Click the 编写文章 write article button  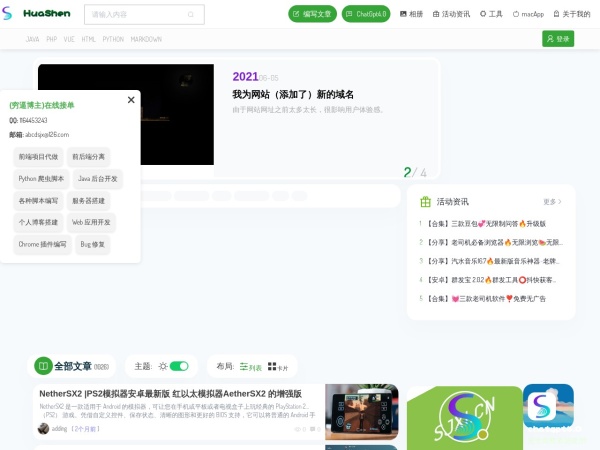[313, 14]
